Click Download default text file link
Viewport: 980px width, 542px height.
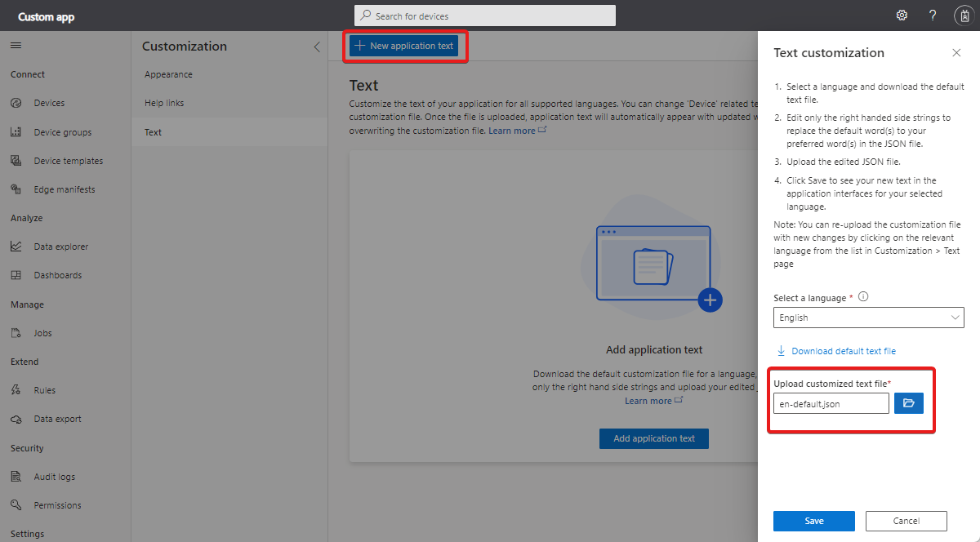point(843,351)
